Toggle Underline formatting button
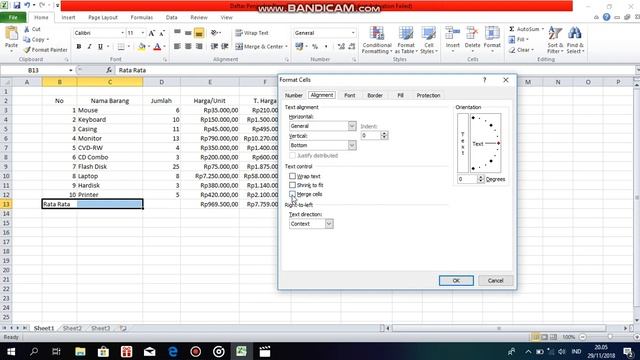This screenshot has width=640, height=360. click(x=100, y=47)
